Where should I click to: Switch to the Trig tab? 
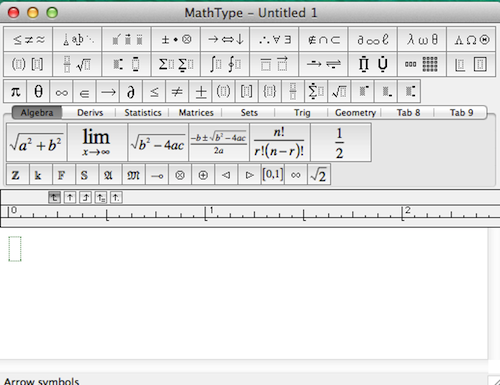302,113
